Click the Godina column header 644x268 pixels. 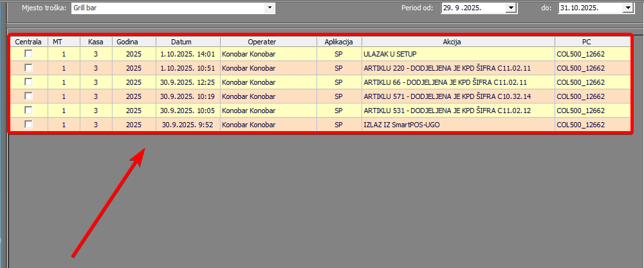coord(133,42)
